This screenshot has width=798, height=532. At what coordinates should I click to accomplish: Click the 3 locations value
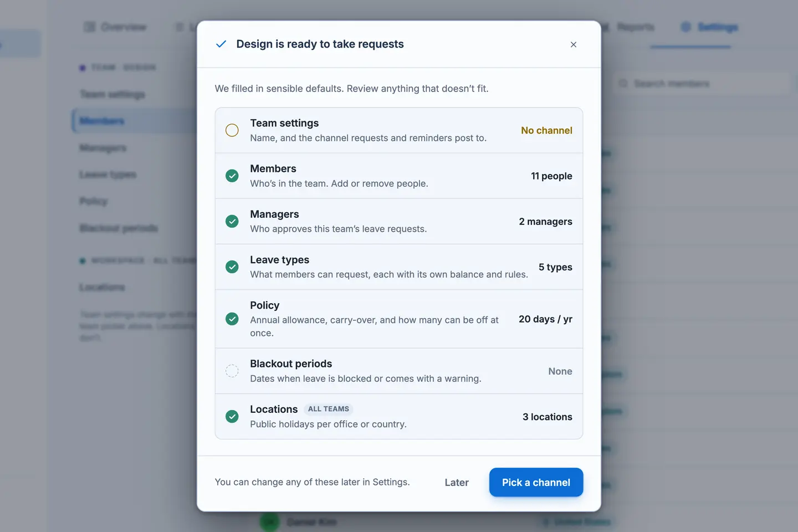548,417
